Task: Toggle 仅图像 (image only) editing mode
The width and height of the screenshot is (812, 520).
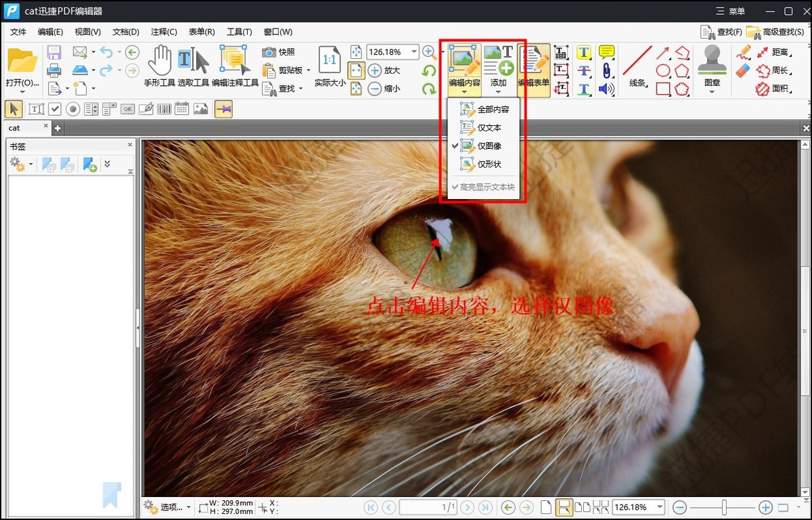Action: click(x=484, y=146)
